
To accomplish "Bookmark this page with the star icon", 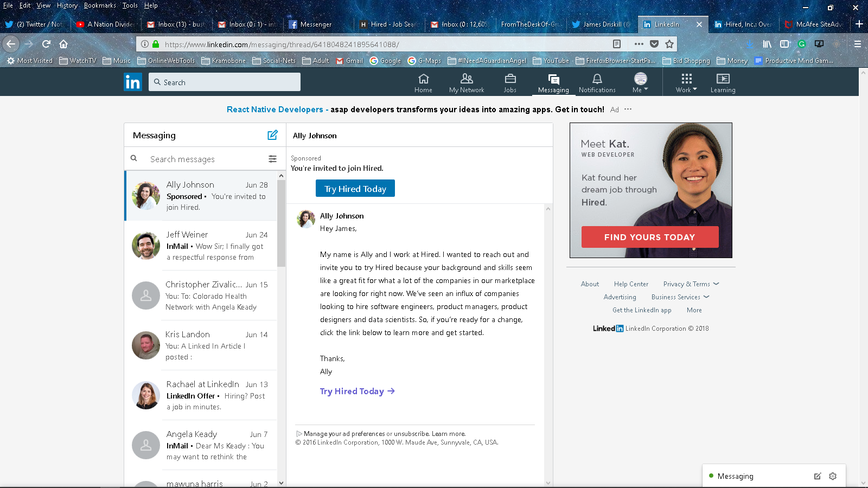I will 669,44.
